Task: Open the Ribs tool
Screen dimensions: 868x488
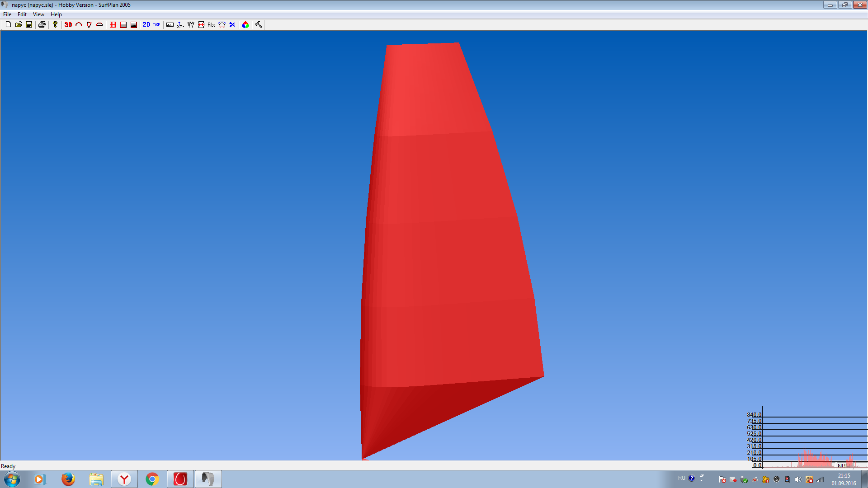Action: [211, 25]
